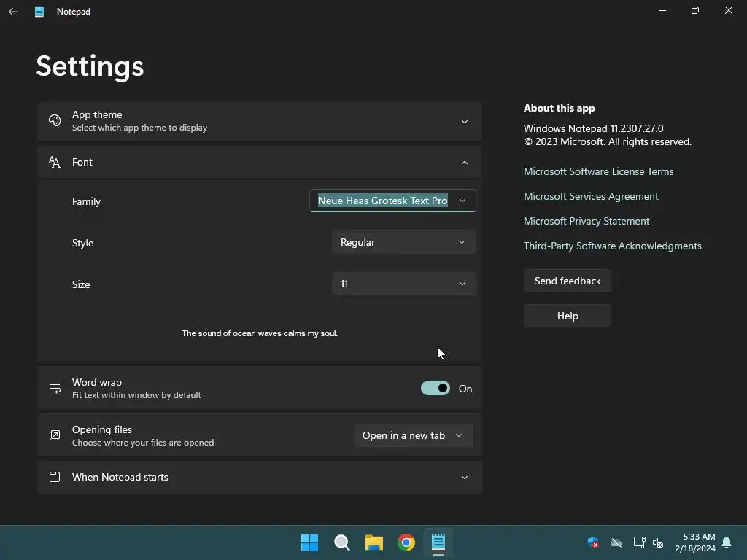Open the font Size dropdown
The image size is (747, 560).
(404, 284)
